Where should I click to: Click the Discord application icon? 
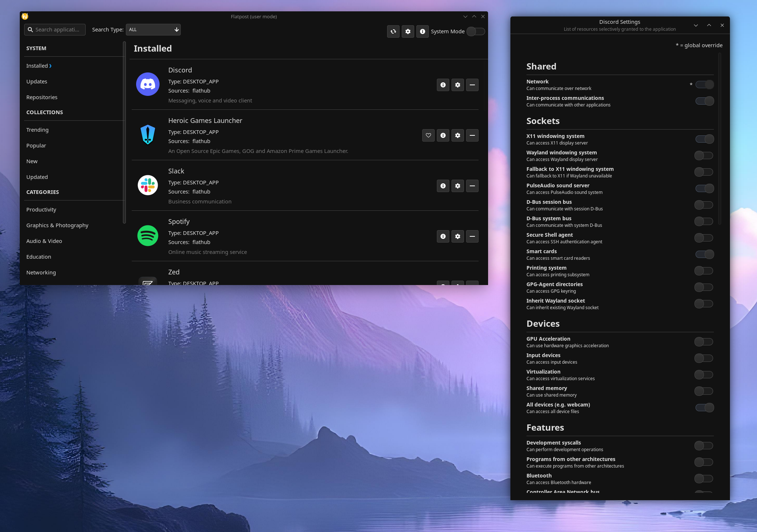[x=147, y=85]
